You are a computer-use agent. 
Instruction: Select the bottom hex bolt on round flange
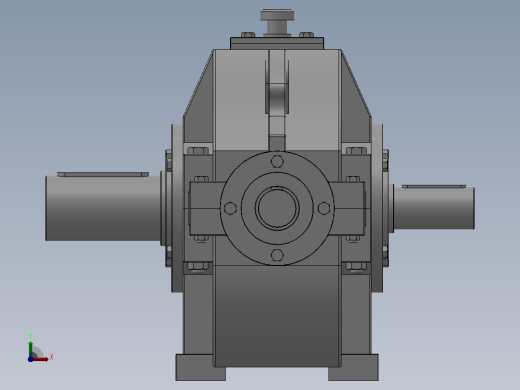point(277,255)
